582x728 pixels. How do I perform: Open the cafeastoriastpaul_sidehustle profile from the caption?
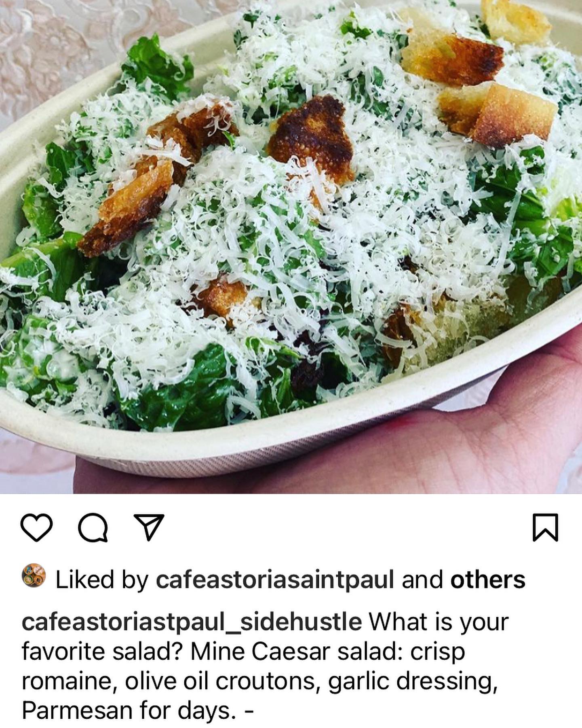pyautogui.click(x=192, y=622)
